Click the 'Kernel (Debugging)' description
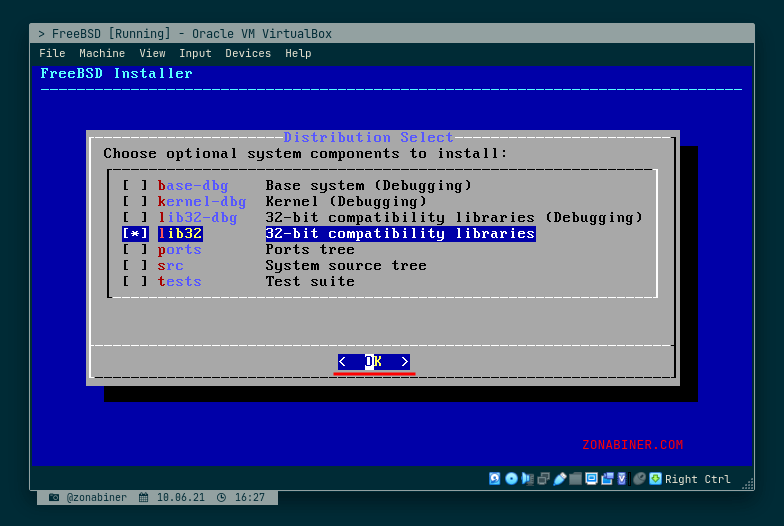The image size is (784, 526). point(346,202)
